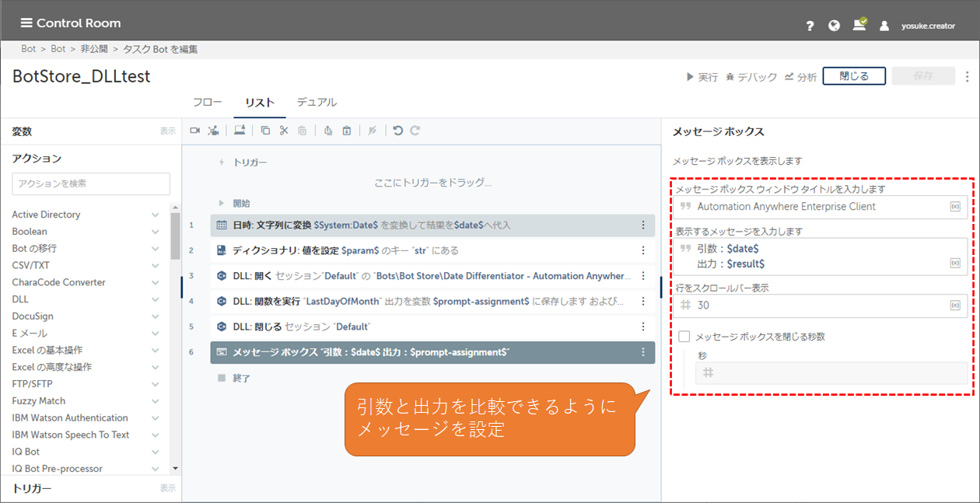Click the 閉じる button
The height and width of the screenshot is (503, 980).
pos(854,76)
